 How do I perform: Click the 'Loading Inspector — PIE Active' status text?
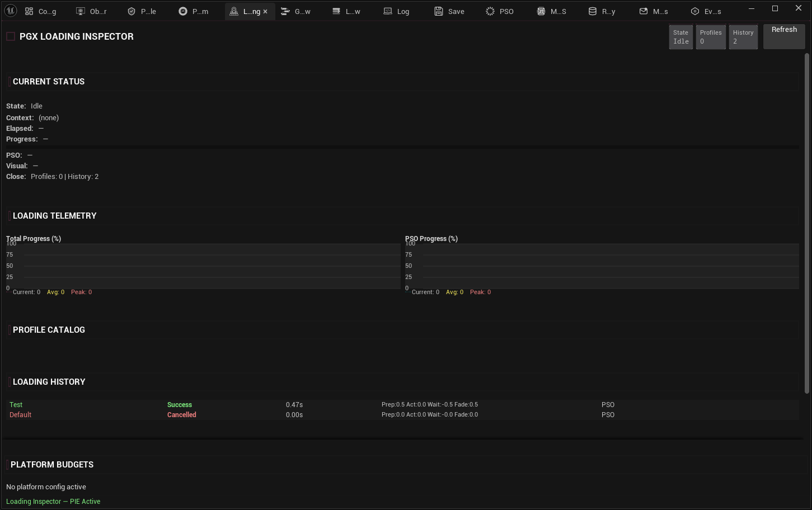tap(53, 502)
